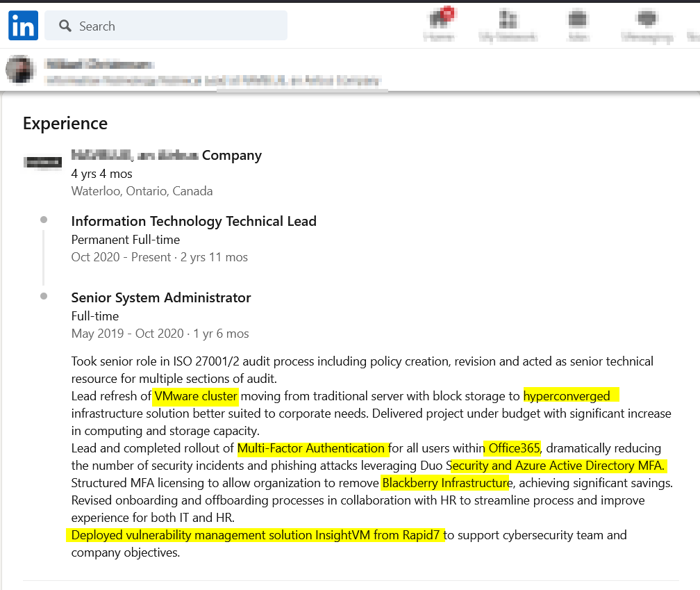This screenshot has height=590, width=700.
Task: Open the Home nav icon with notification badge
Action: [440, 24]
